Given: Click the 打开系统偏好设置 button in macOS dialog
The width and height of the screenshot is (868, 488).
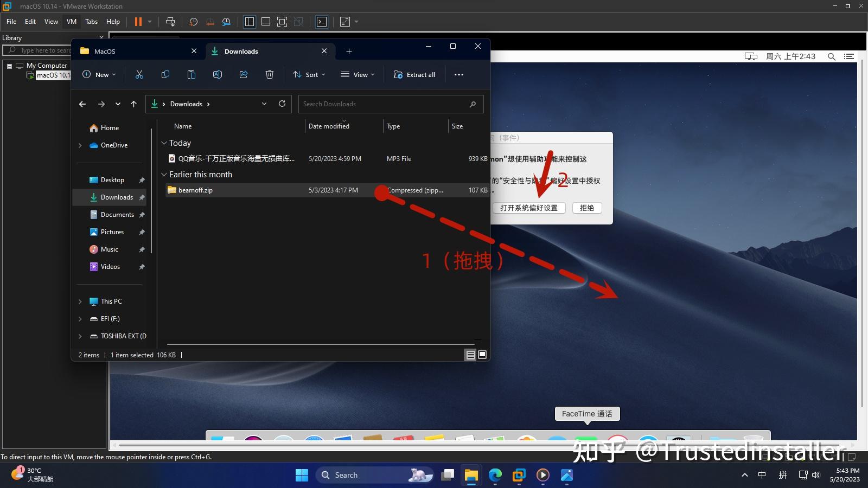Looking at the screenshot, I should [x=530, y=208].
